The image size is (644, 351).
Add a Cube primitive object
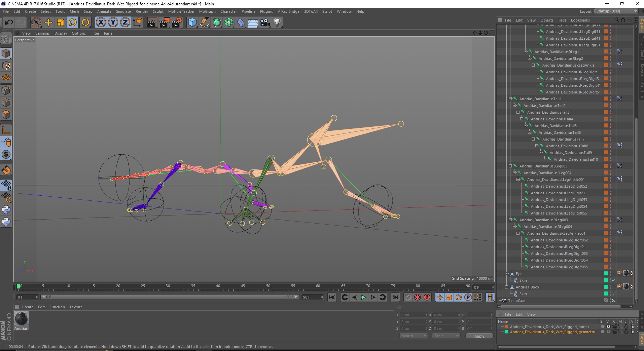(192, 23)
